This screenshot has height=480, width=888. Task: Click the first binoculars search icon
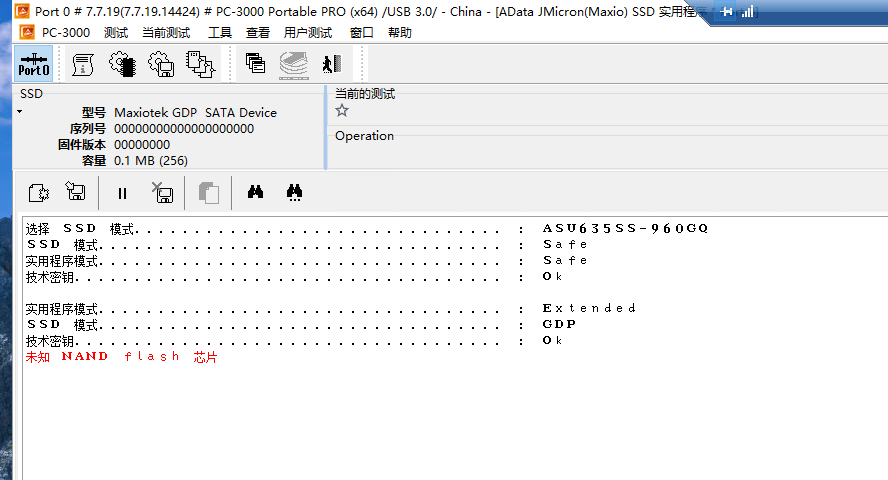(x=256, y=193)
